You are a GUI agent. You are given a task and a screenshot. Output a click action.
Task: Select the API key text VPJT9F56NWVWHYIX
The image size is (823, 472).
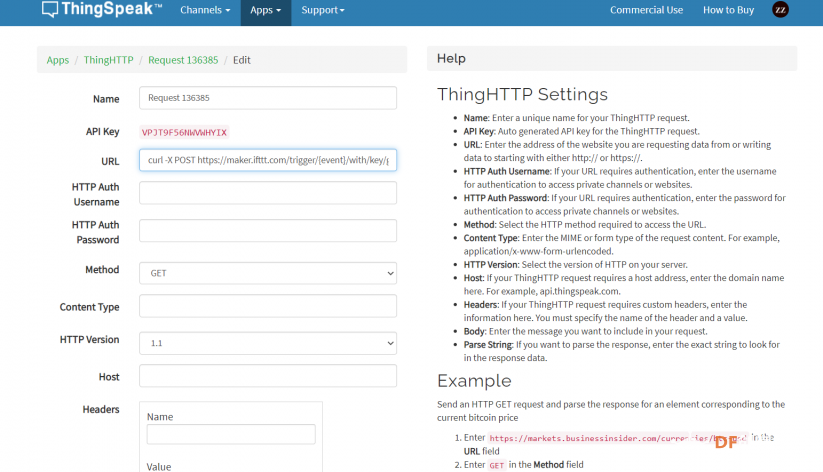pyautogui.click(x=184, y=132)
